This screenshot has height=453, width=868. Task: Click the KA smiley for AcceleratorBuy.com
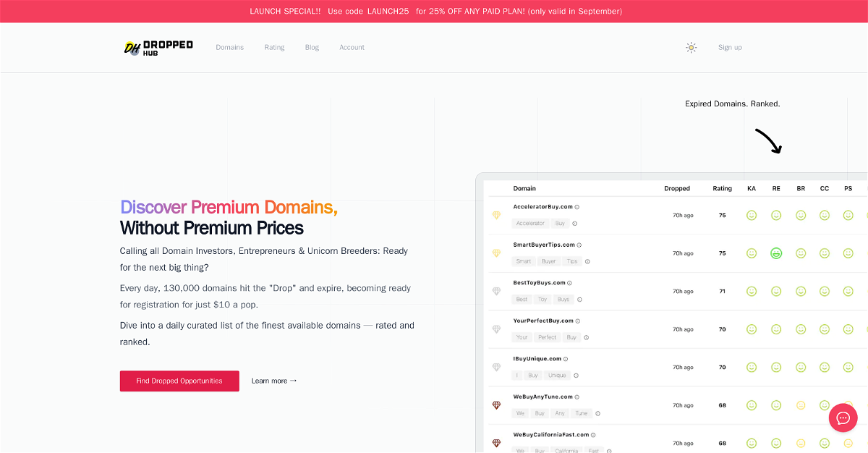point(752,216)
